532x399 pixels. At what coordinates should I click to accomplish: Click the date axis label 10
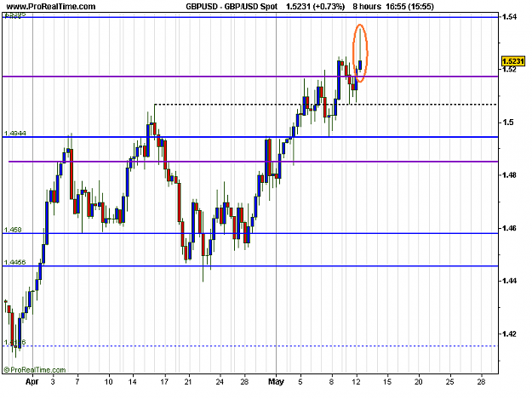(108, 382)
